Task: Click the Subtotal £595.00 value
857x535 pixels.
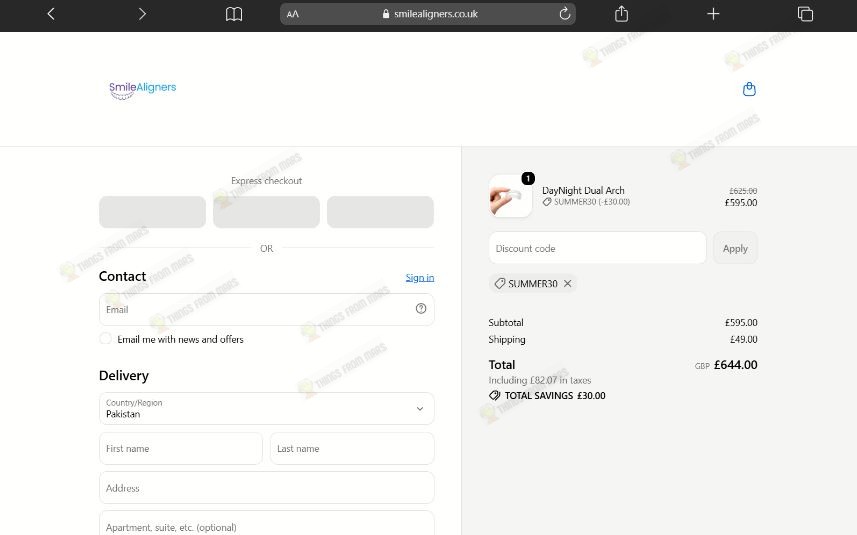Action: [741, 322]
